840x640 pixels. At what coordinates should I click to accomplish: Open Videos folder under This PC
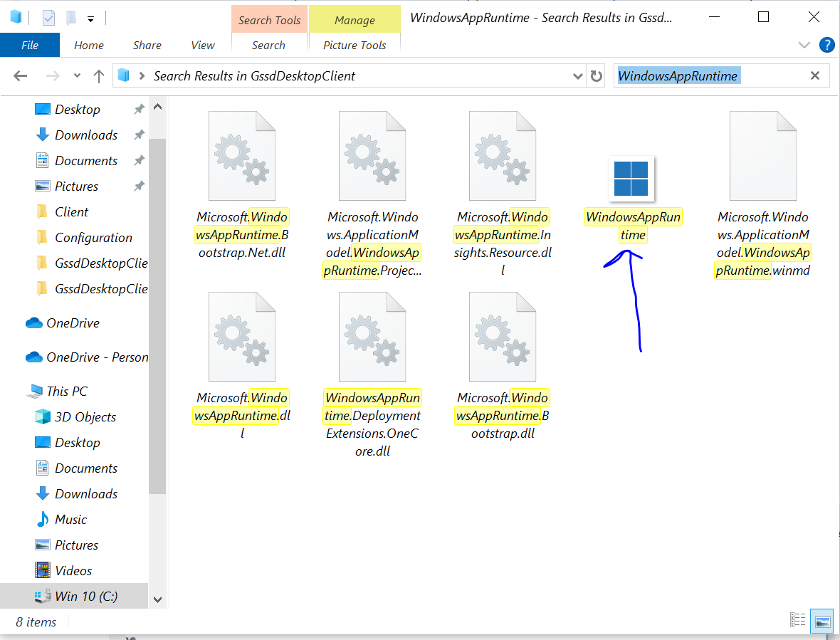click(x=63, y=571)
